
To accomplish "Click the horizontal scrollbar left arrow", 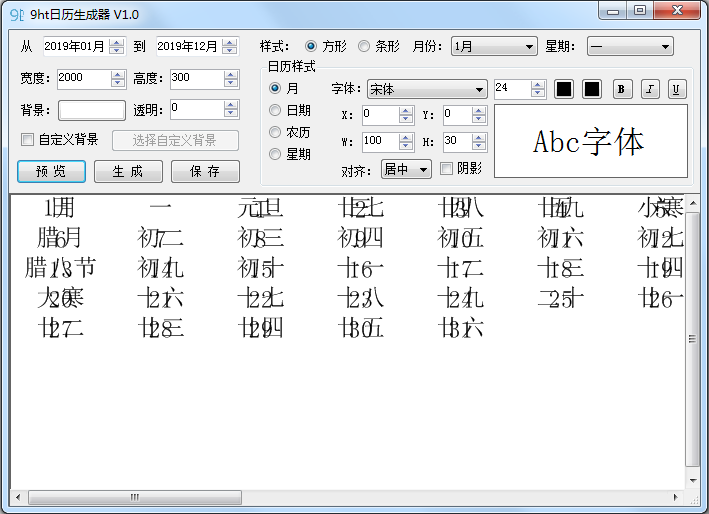I will tap(18, 497).
